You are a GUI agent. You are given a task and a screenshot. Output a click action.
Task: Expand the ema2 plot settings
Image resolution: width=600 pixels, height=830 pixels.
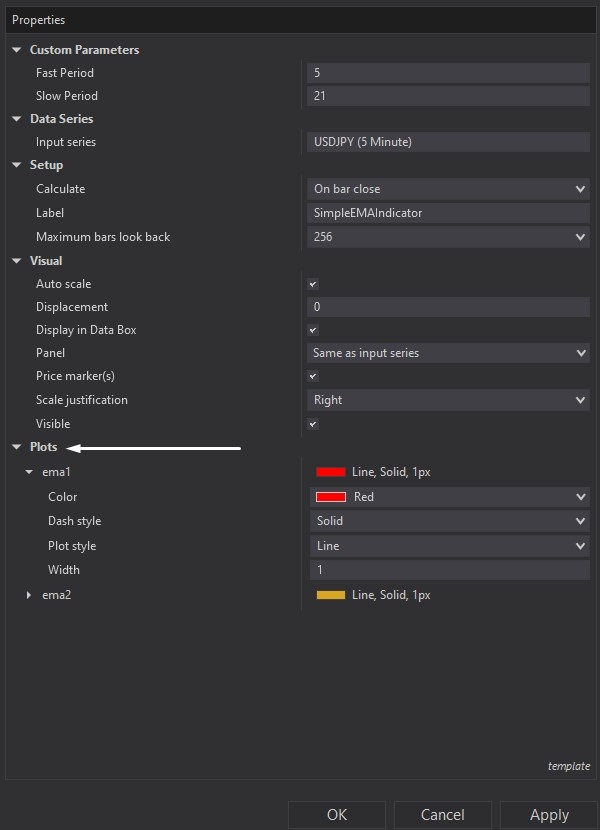[x=28, y=594]
